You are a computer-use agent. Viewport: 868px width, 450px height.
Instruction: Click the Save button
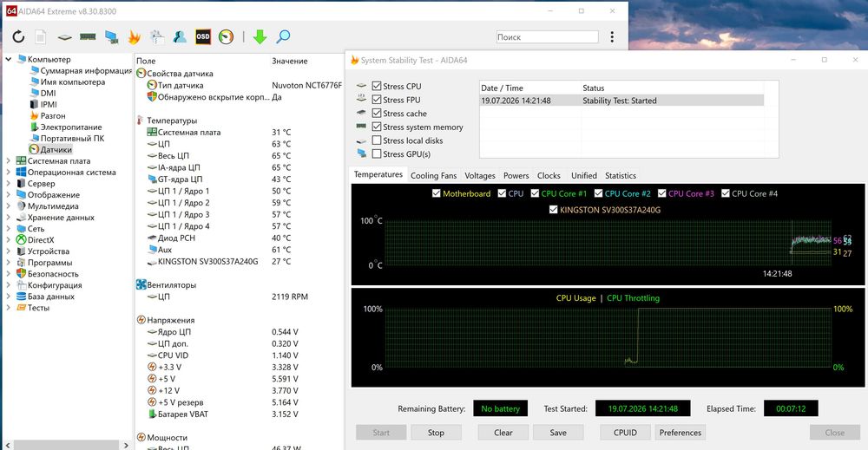click(x=558, y=433)
